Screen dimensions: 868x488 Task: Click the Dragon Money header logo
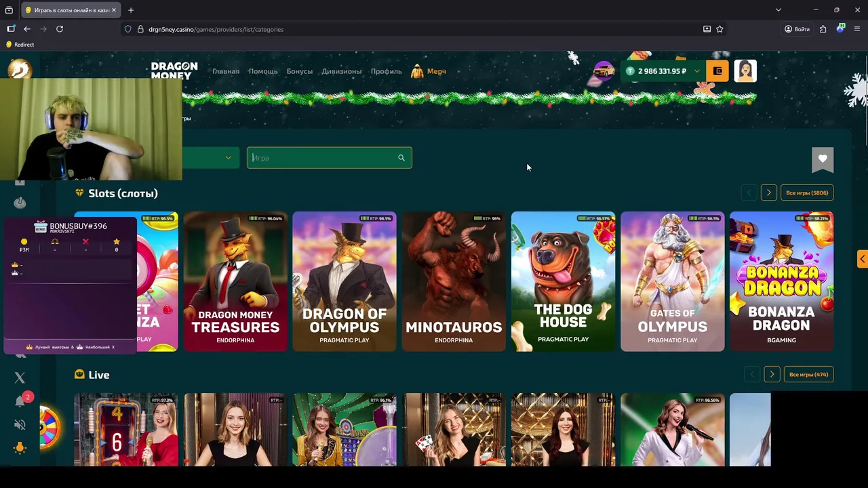coord(174,70)
